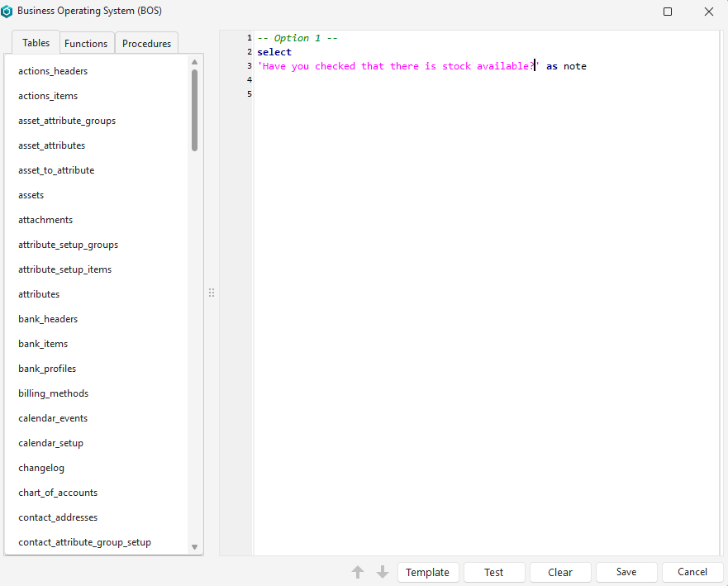Select the attribute_setup_groups table

point(69,245)
